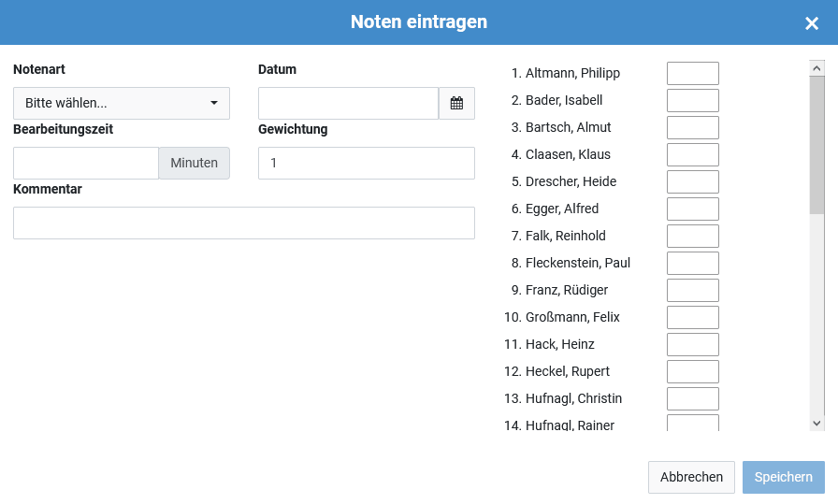The height and width of the screenshot is (504, 838).
Task: Open the calendar date picker icon
Action: 456,103
